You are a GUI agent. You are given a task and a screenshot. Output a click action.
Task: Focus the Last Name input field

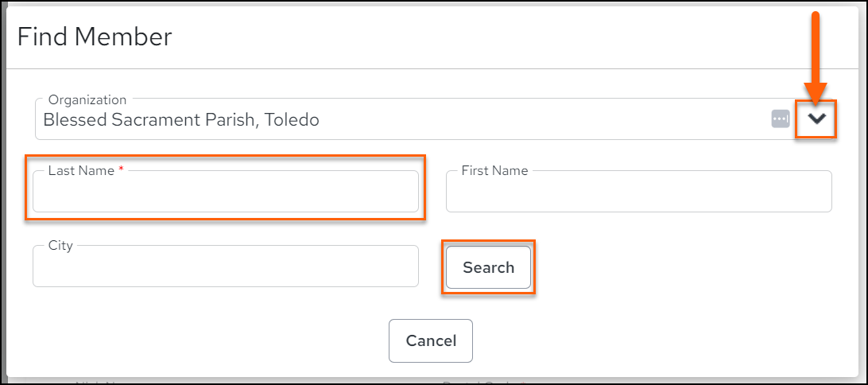click(226, 191)
